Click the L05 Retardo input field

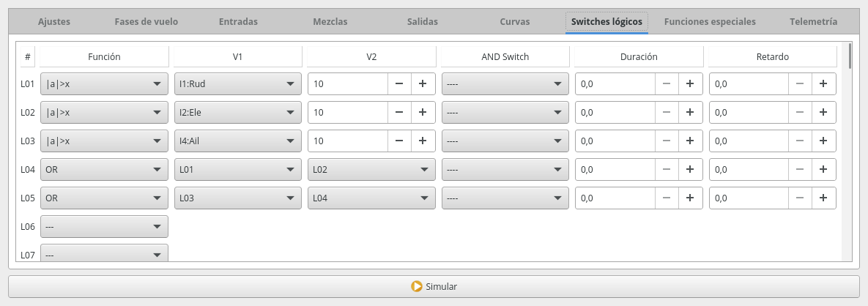pos(748,198)
